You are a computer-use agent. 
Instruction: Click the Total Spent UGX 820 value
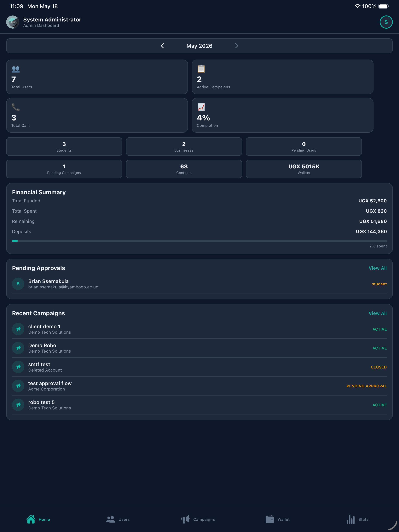coord(376,211)
